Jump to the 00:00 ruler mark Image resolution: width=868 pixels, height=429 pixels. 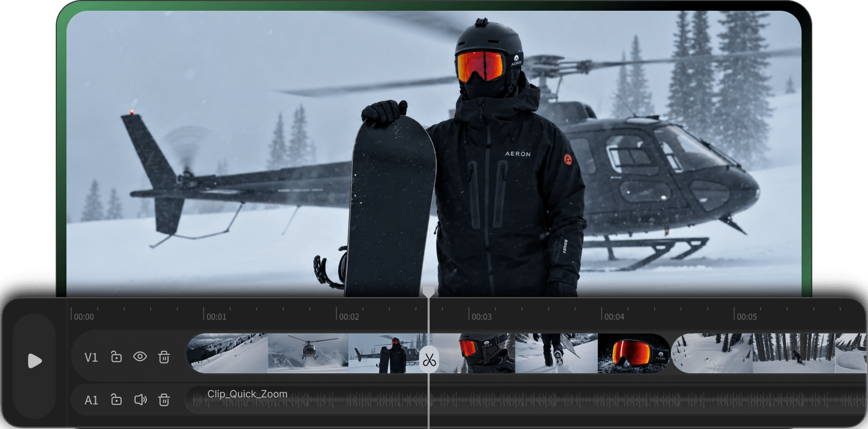(x=84, y=316)
